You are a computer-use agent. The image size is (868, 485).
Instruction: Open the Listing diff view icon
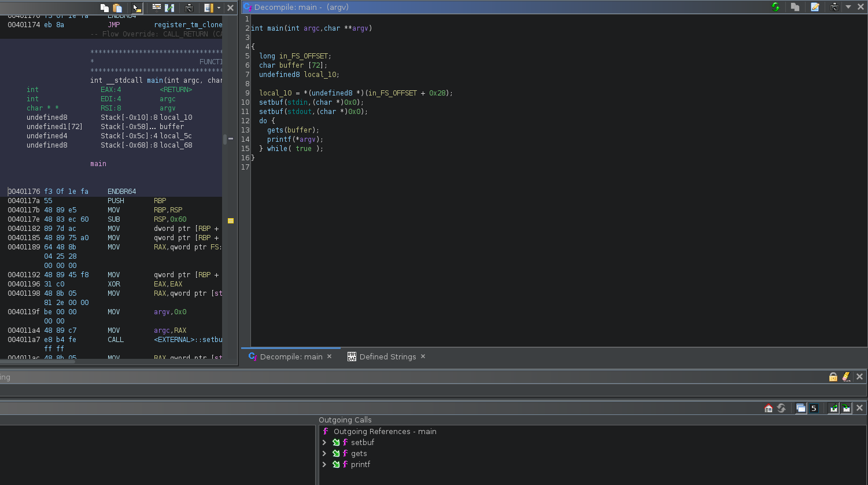(x=169, y=8)
